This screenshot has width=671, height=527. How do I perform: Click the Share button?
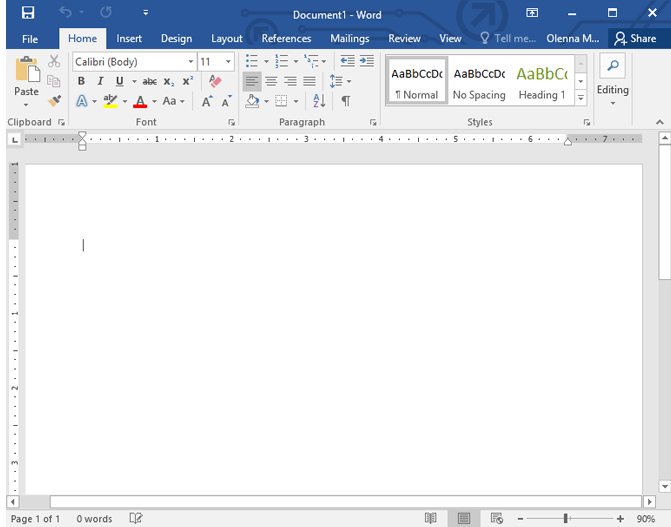[635, 38]
